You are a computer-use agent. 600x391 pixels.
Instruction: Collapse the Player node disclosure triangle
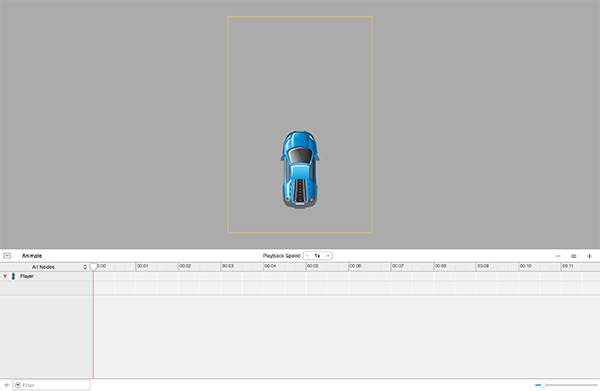[x=5, y=276]
